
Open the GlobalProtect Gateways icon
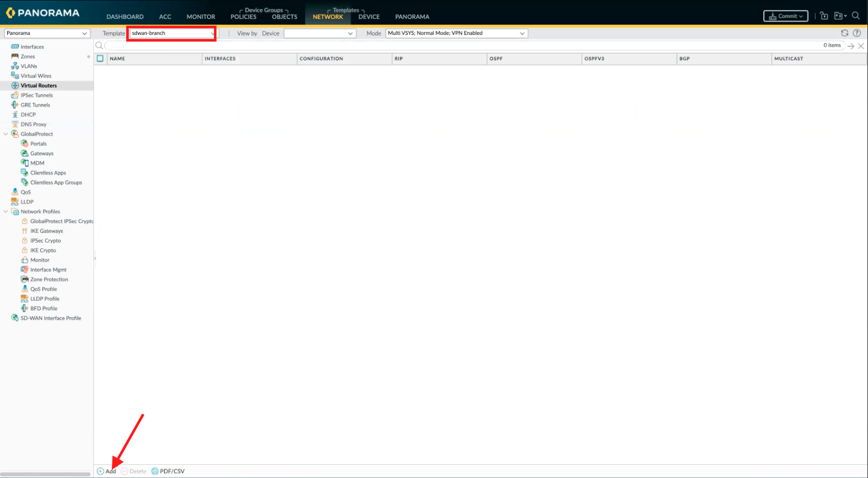[x=25, y=154]
